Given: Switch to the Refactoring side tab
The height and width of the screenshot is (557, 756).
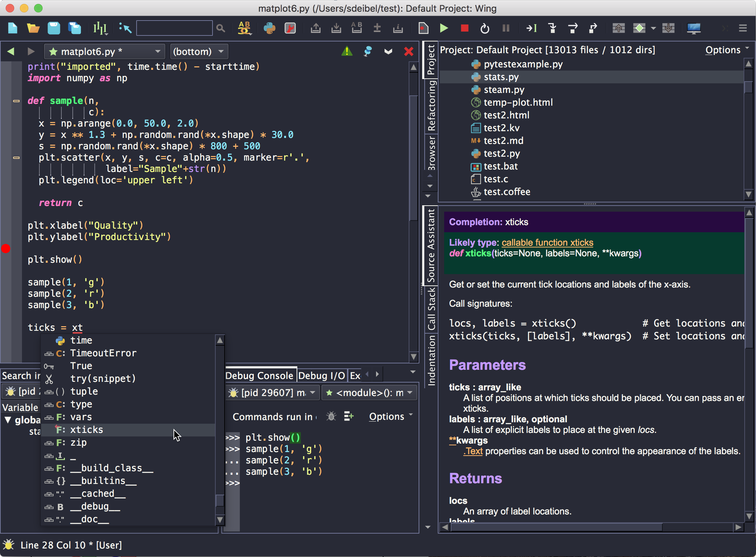Looking at the screenshot, I should 431,105.
